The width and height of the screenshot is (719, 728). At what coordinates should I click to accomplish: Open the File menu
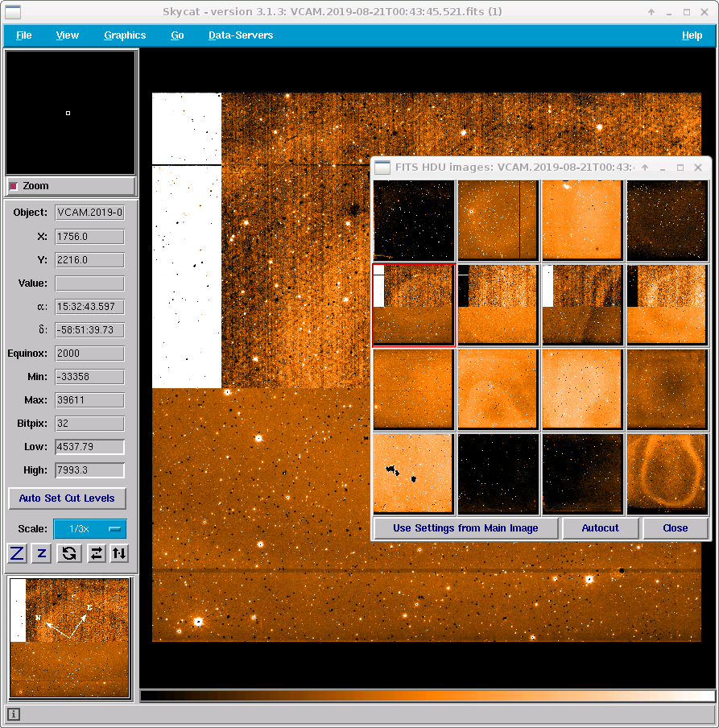[24, 35]
